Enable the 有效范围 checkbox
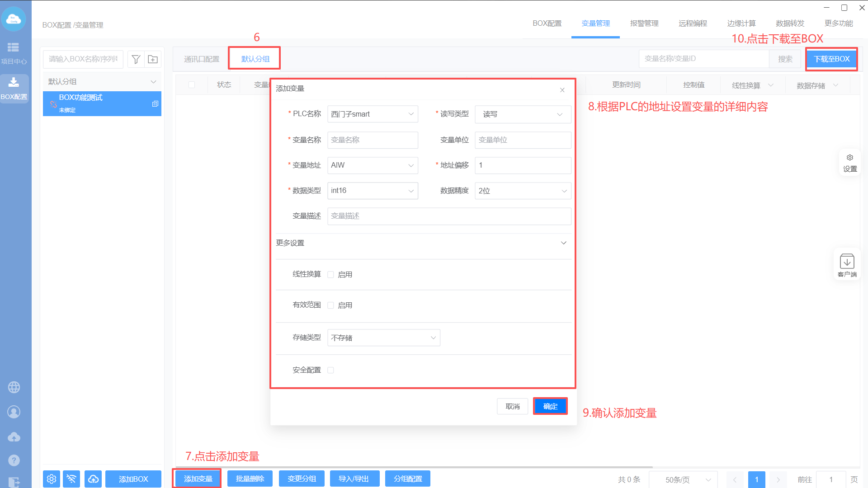 point(330,305)
